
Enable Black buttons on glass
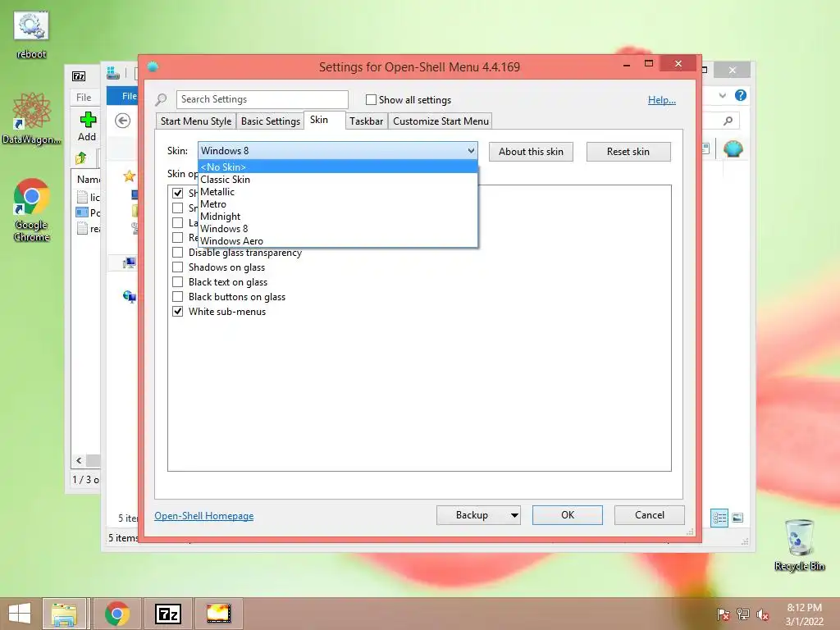177,297
